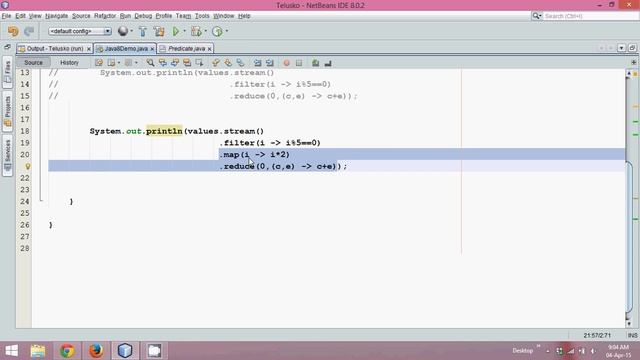Open Chrome from taskbar
Screen dimensions: 640x360
click(x=67, y=351)
